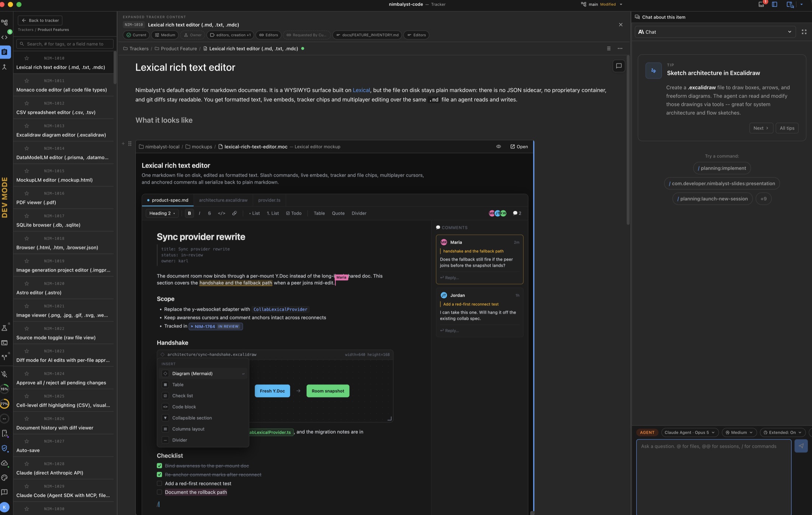812x515 pixels.
Task: Open the Medium effort dropdown in chat
Action: coord(739,432)
